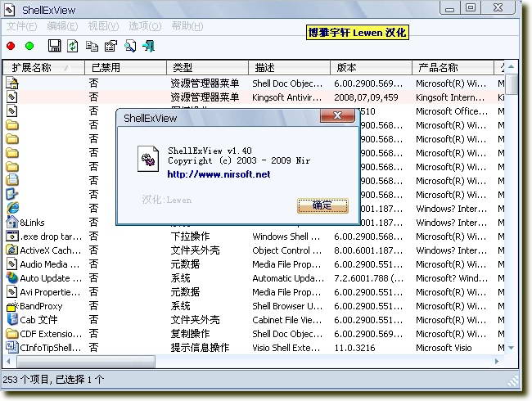532x401 pixels.
Task: Click the Microsoft Office... product cell
Action: coord(452,111)
